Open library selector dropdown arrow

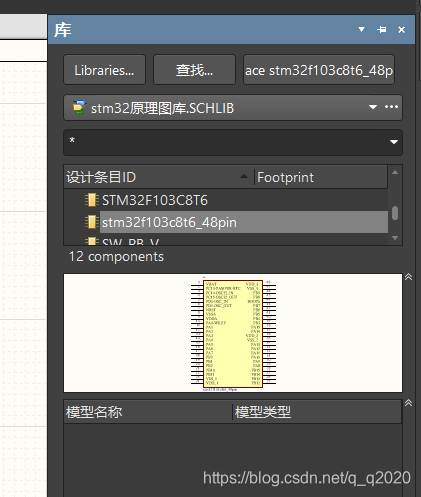(x=373, y=107)
